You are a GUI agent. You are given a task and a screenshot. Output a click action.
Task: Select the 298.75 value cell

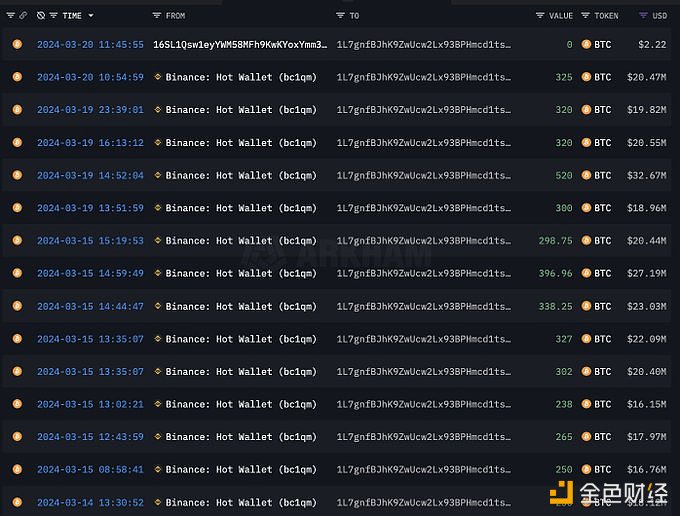(x=556, y=241)
